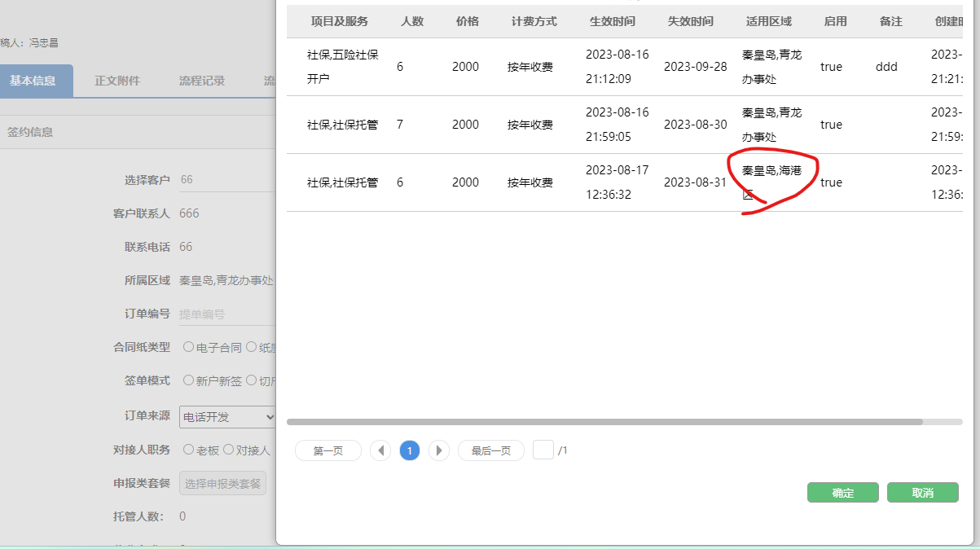Image resolution: width=980 pixels, height=549 pixels.
Task: Open the 订单来源 dropdown showing 电话开发
Action: (227, 417)
